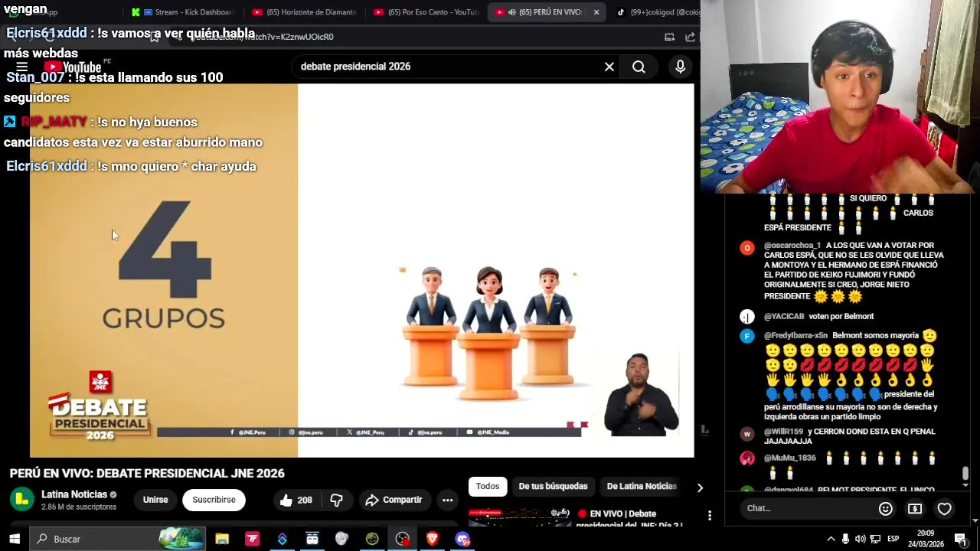
Task: Switch to the Horizonte de Diamante tab
Action: [304, 12]
